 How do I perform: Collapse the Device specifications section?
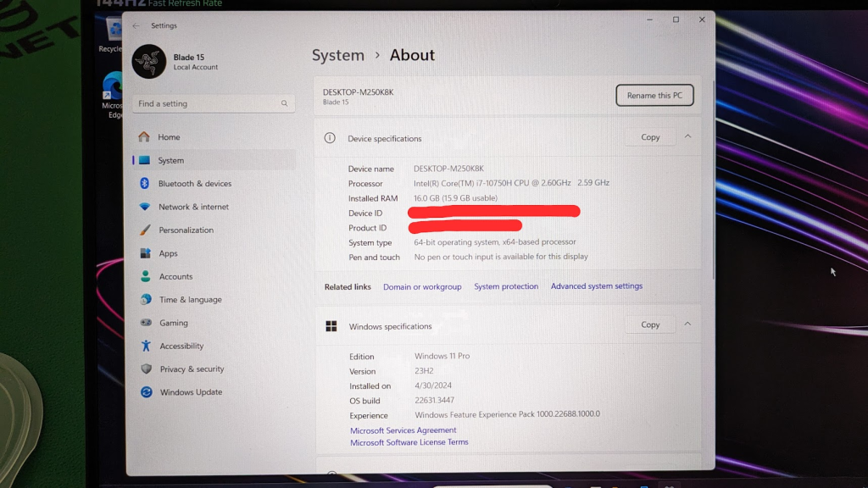[687, 136]
